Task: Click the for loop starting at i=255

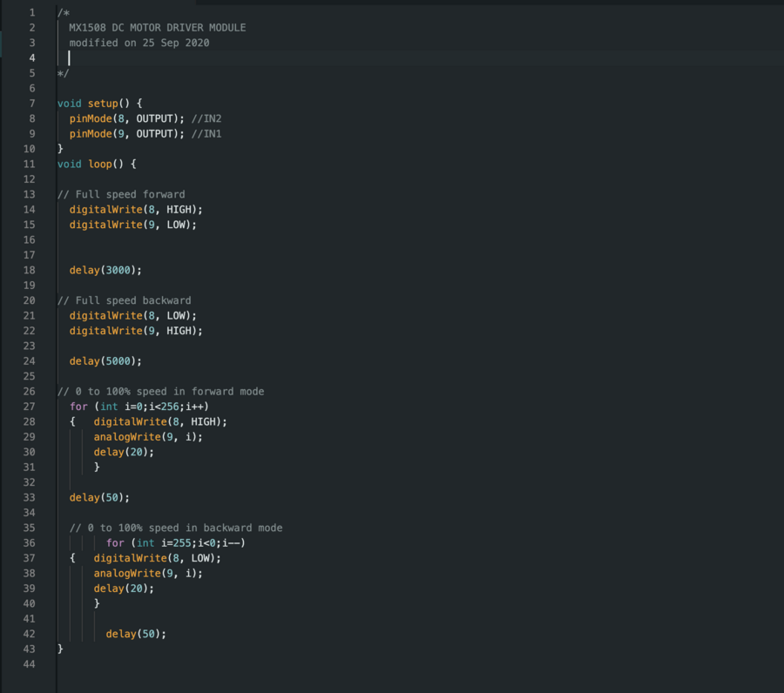Action: [176, 543]
